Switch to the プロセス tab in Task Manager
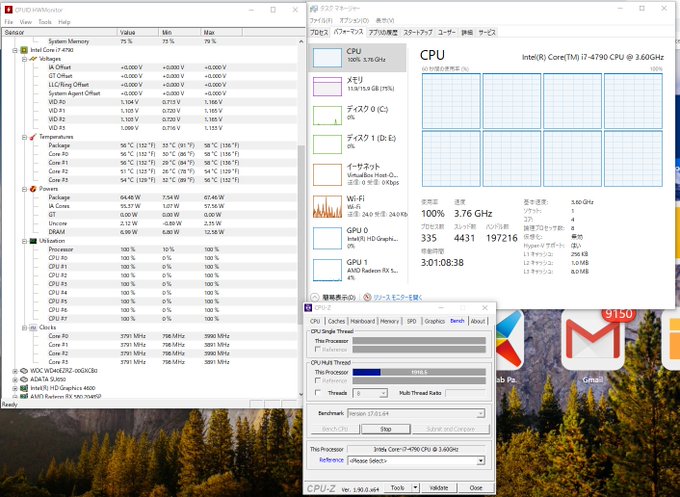This screenshot has height=497, width=680. click(320, 33)
